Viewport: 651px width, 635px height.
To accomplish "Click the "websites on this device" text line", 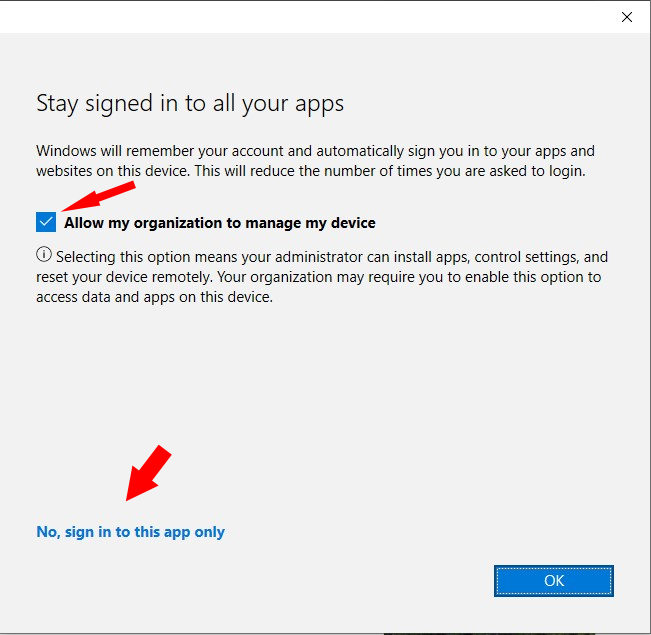I will [310, 171].
